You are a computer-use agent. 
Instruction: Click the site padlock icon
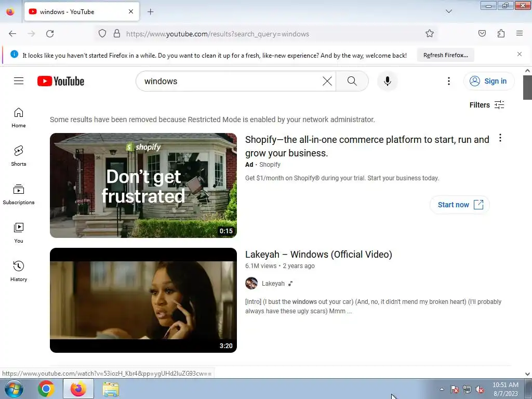point(117,34)
